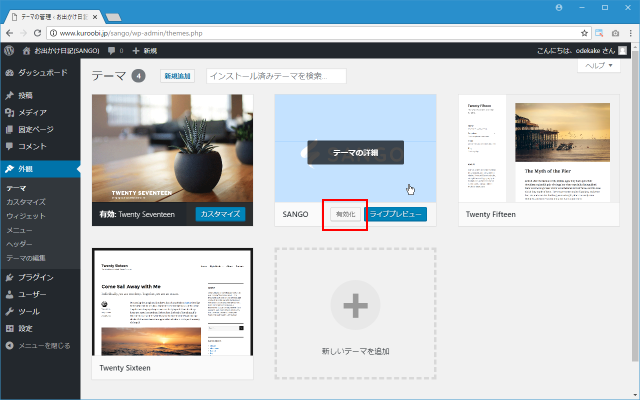The height and width of the screenshot is (400, 640).
Task: Open 固定ページ in the sidebar
Action: tap(40, 129)
